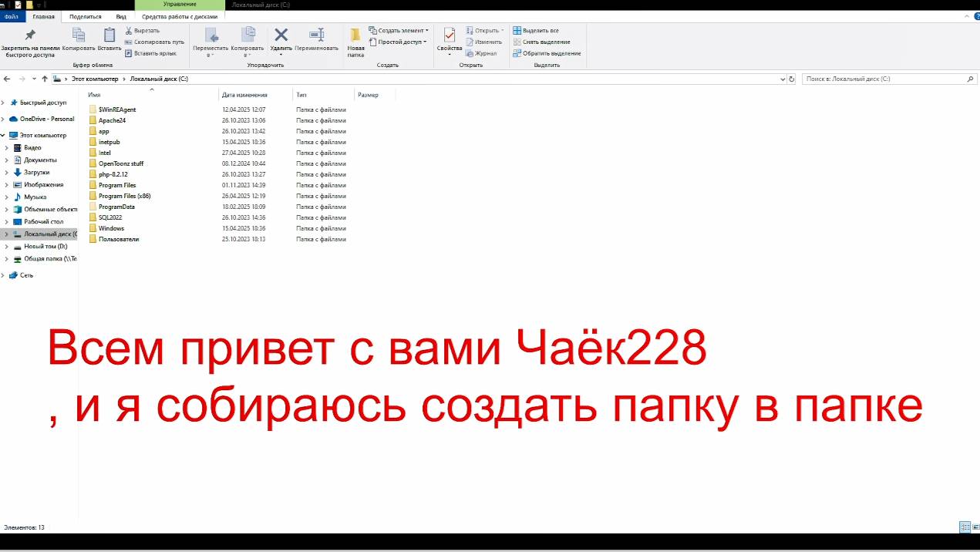Click the Переименовать icon
The image size is (980, 552).
point(316,35)
